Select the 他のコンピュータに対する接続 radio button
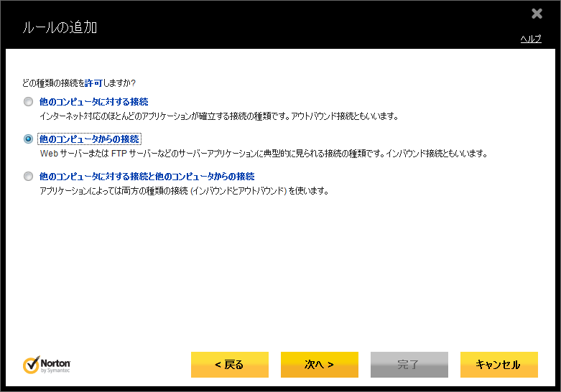 pos(29,102)
